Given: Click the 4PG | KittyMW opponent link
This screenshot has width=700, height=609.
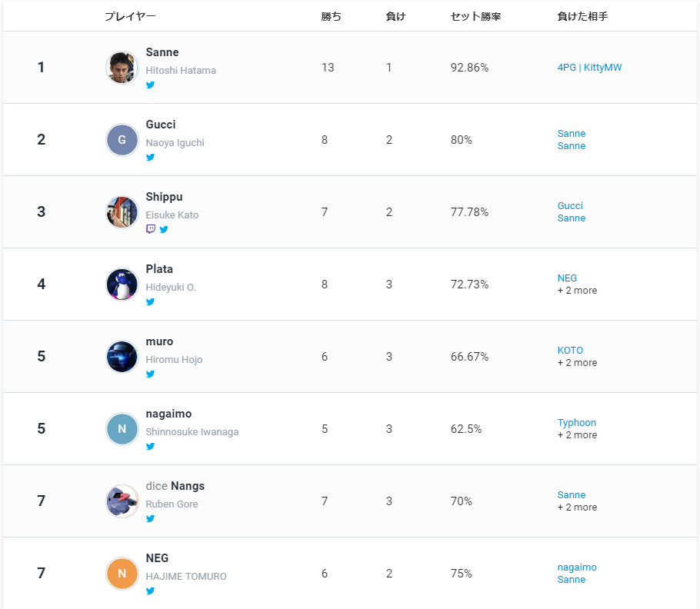Looking at the screenshot, I should (x=589, y=68).
